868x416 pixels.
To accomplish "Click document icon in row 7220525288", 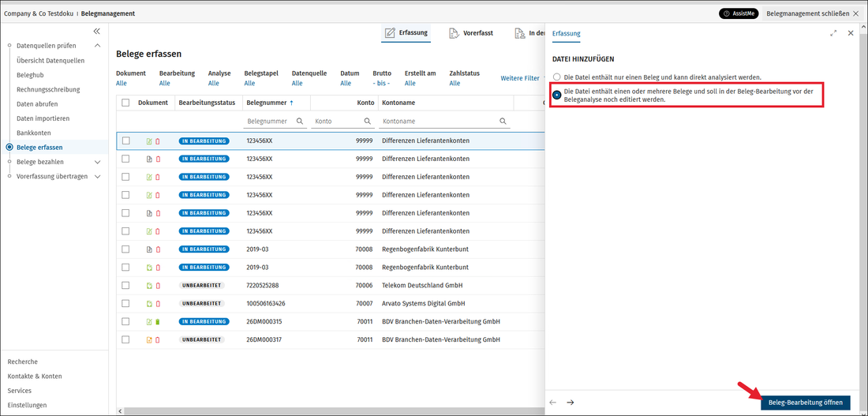I will 149,285.
